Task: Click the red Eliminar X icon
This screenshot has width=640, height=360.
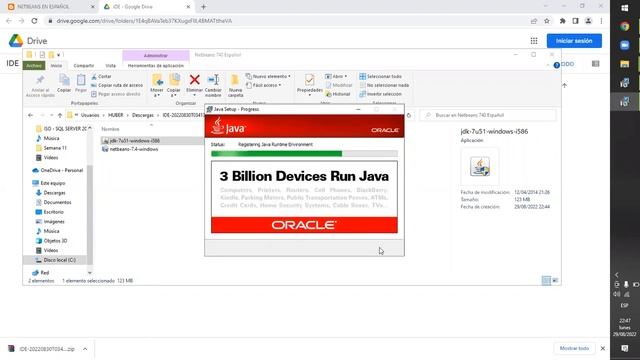Action: (x=195, y=80)
